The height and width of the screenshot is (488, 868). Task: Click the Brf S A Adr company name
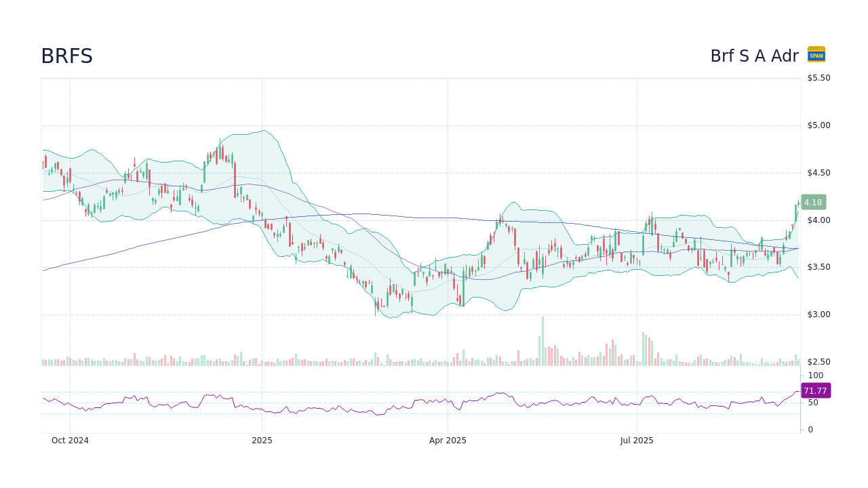pyautogui.click(x=755, y=56)
